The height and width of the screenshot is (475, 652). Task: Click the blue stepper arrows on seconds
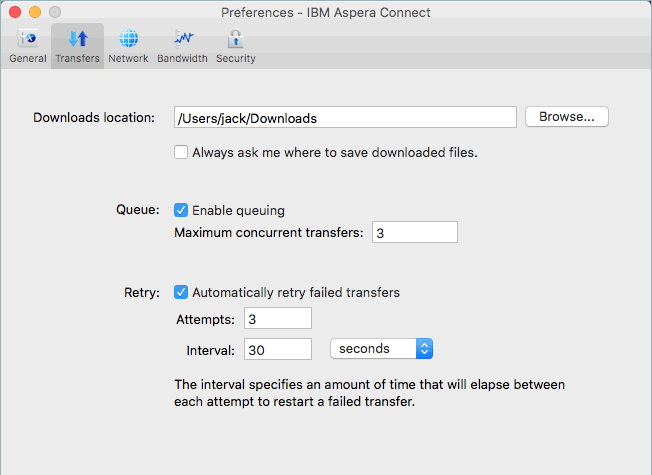424,349
